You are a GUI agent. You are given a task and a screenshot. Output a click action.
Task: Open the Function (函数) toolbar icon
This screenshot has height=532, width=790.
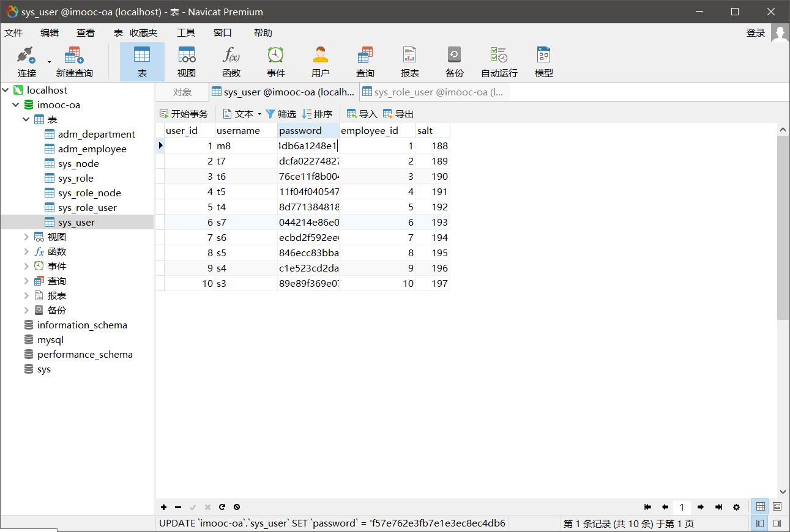231,62
